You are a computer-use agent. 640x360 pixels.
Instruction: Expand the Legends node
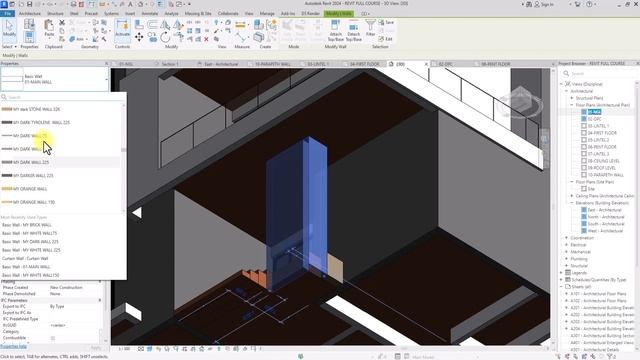pyautogui.click(x=562, y=273)
